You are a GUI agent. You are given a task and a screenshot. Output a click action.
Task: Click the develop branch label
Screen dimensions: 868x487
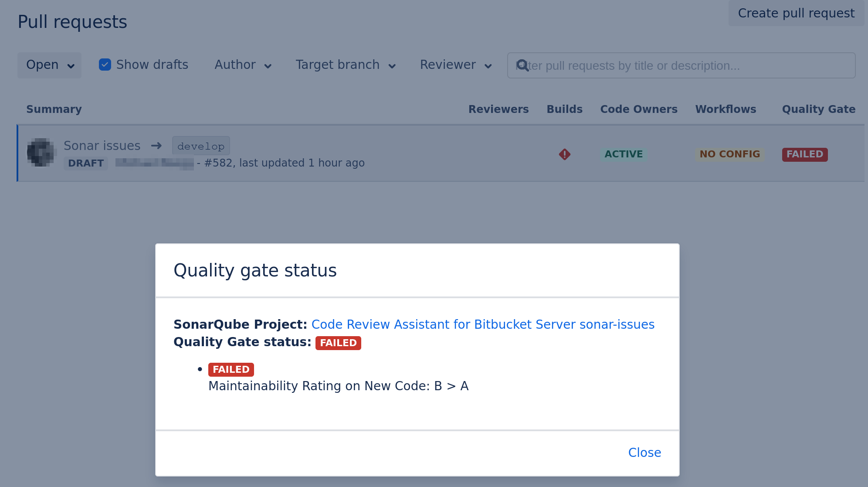[x=201, y=146]
